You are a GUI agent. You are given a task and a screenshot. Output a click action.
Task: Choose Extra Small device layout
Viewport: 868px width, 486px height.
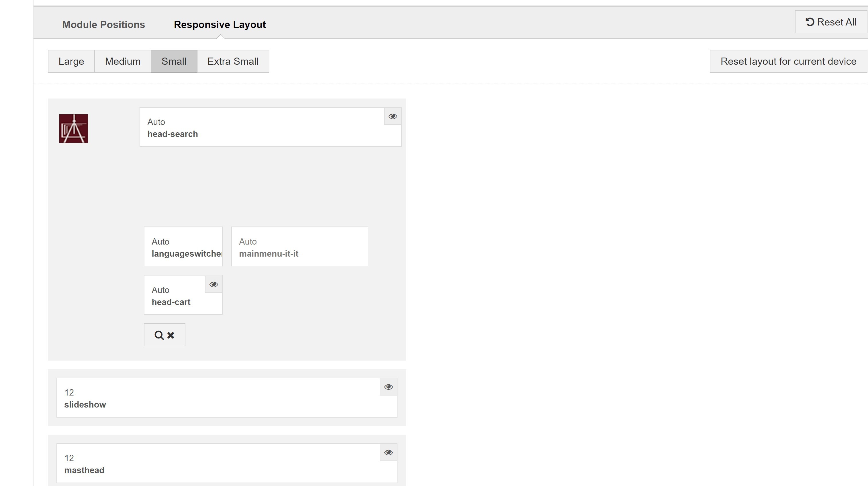pos(233,61)
